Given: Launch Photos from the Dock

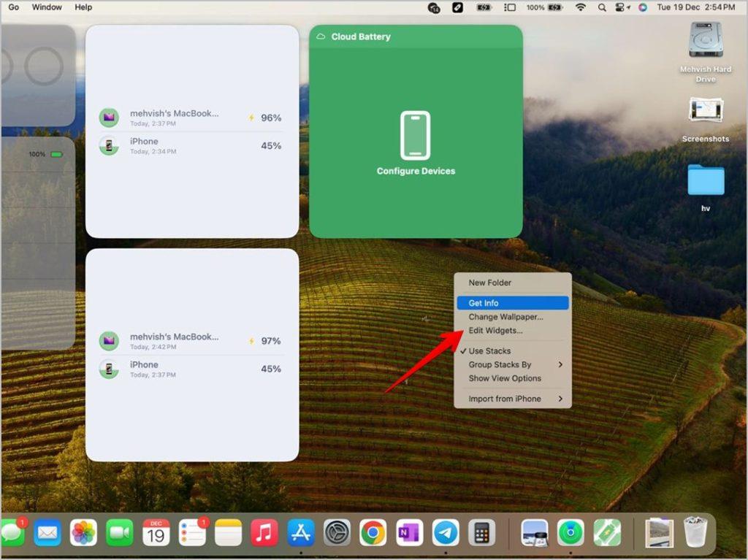Looking at the screenshot, I should (x=83, y=532).
